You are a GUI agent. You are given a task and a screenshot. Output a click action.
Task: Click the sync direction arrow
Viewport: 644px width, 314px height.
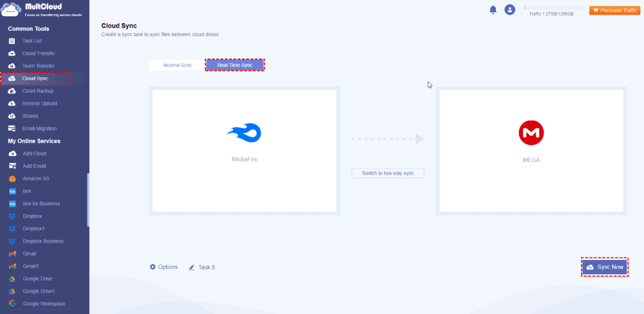388,139
